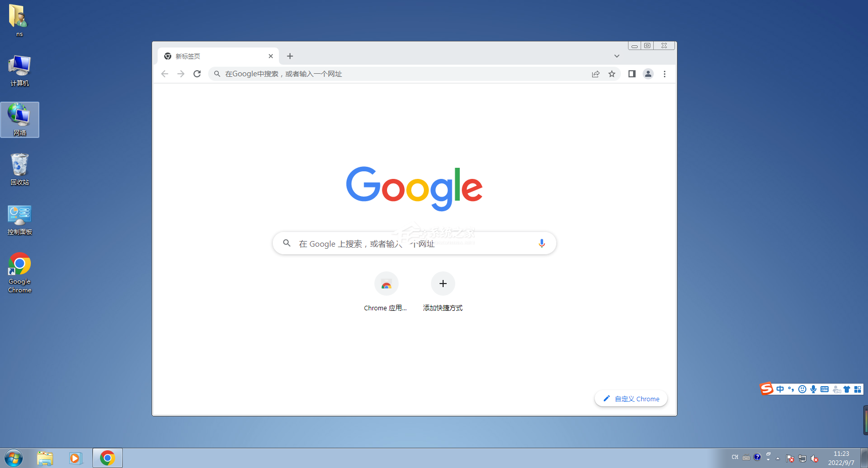The height and width of the screenshot is (468, 868).
Task: Close the Chrome window
Action: point(664,45)
